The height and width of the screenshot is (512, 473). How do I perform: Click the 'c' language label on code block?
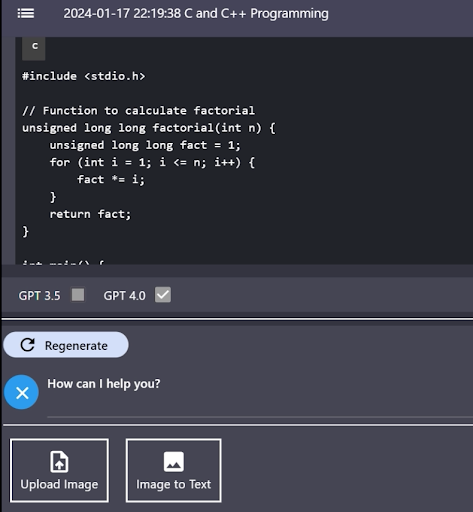[x=34, y=48]
